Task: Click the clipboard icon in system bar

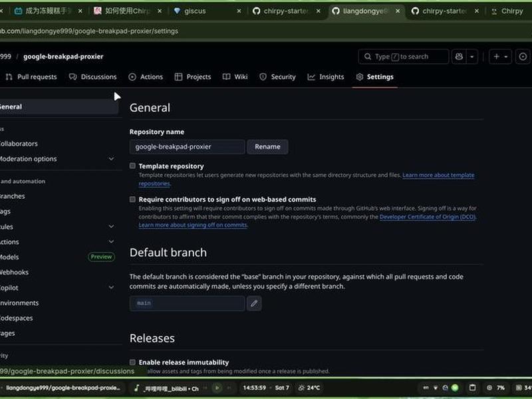Action: [472, 388]
